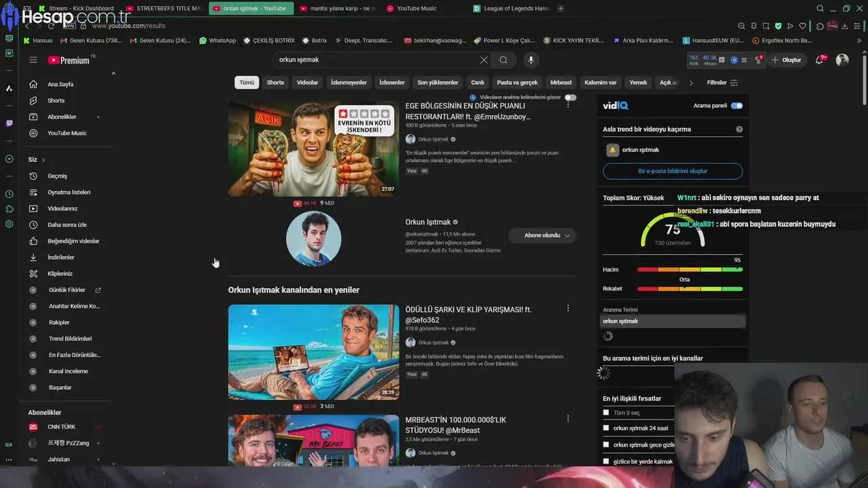Viewport: 868px width, 488px height.
Task: Reload the page with the browser refresh icon
Action: [51, 26]
